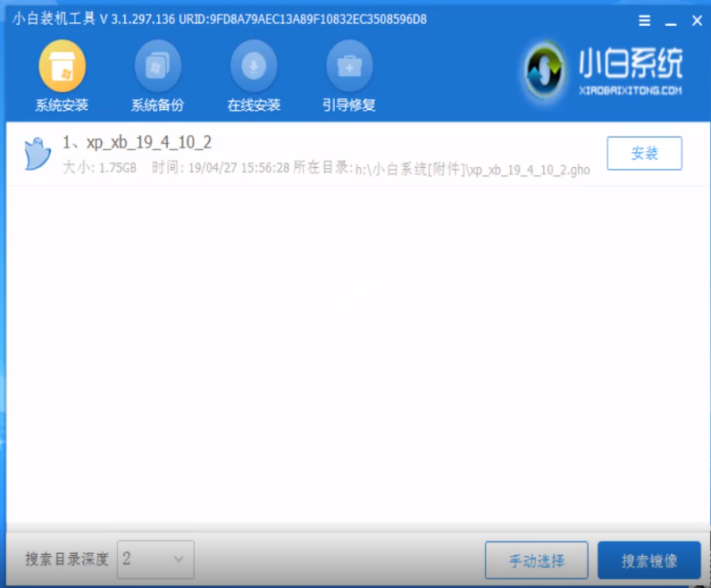Open the 搜索目录深度 dropdown
The width and height of the screenshot is (711, 588).
point(155,559)
